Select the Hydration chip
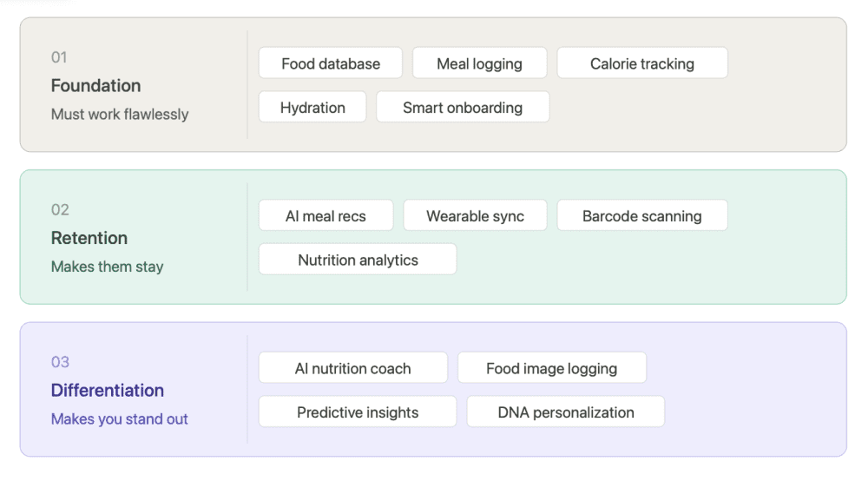This screenshot has height=481, width=868. pos(312,108)
